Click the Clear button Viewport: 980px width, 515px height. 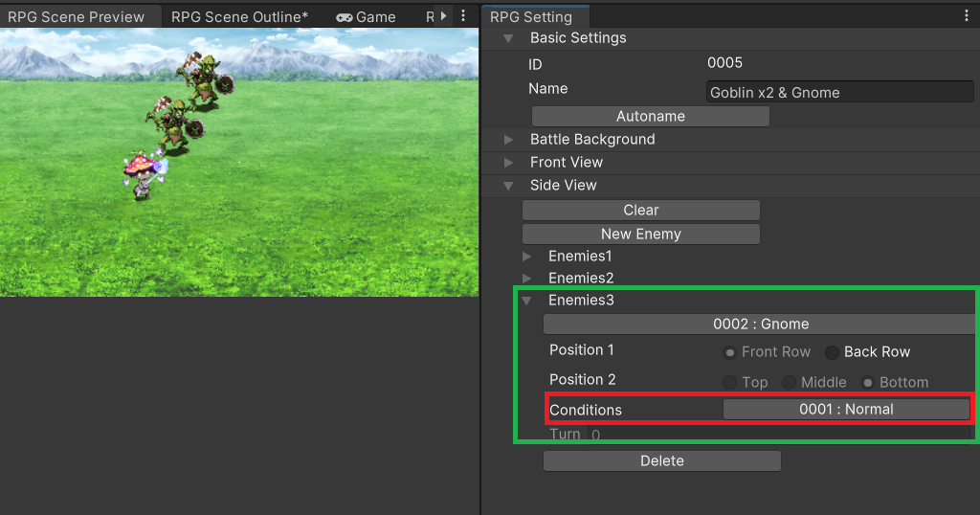click(x=641, y=210)
